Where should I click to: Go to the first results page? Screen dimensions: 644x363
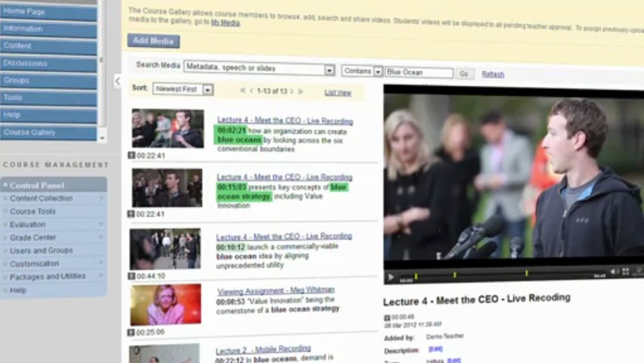(243, 91)
